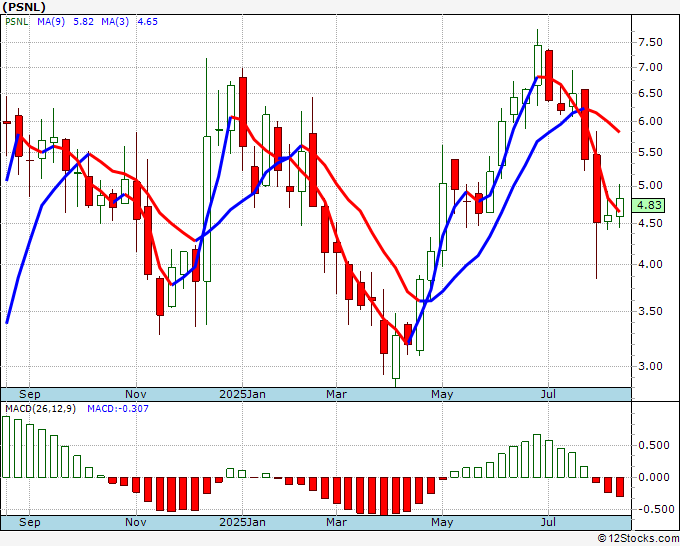Click the 7.50 price axis label

click(x=650, y=43)
